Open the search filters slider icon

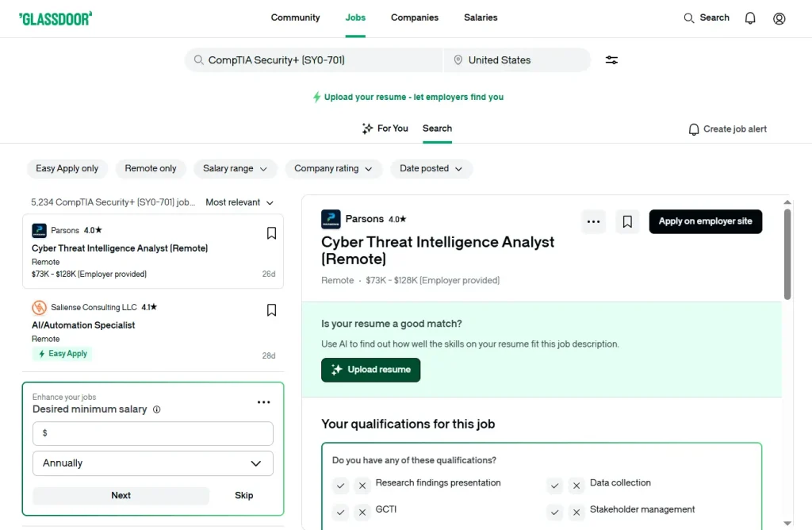611,60
